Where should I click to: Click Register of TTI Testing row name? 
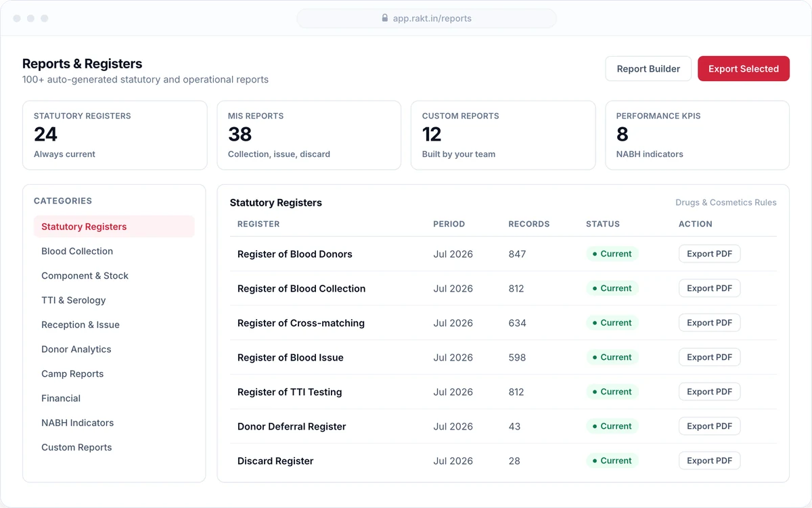[290, 392]
